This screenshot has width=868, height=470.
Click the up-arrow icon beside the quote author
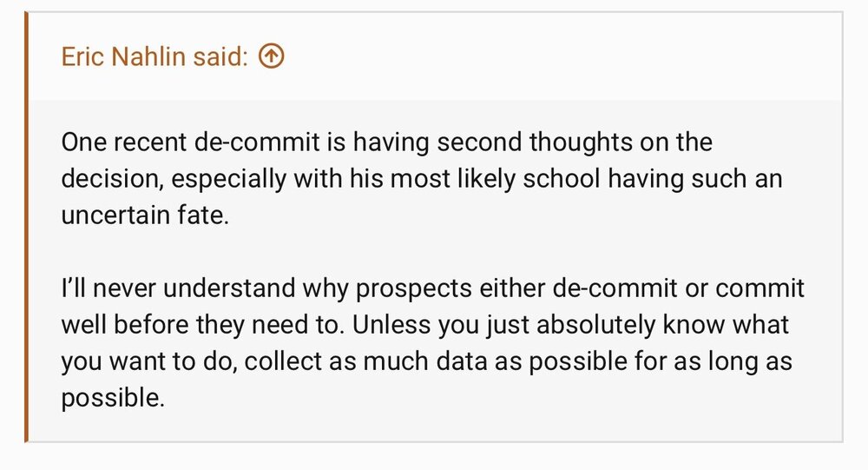(272, 57)
